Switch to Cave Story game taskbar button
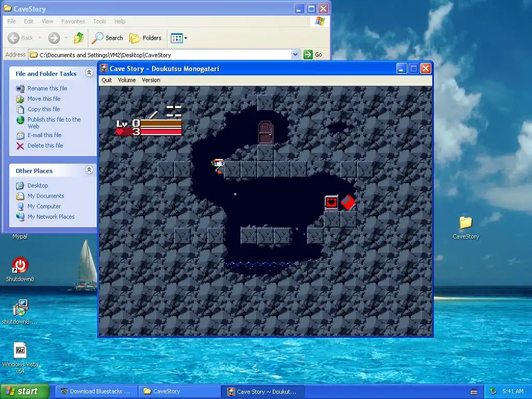 262,392
